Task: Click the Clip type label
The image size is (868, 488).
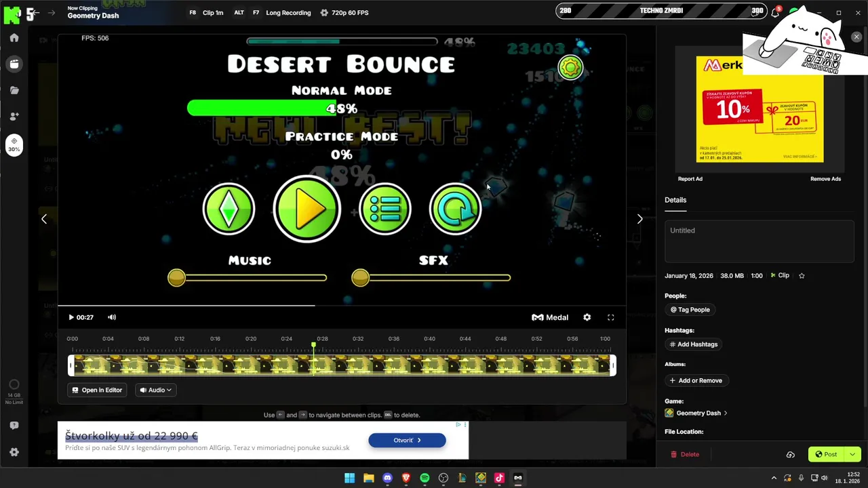Action: click(x=780, y=276)
